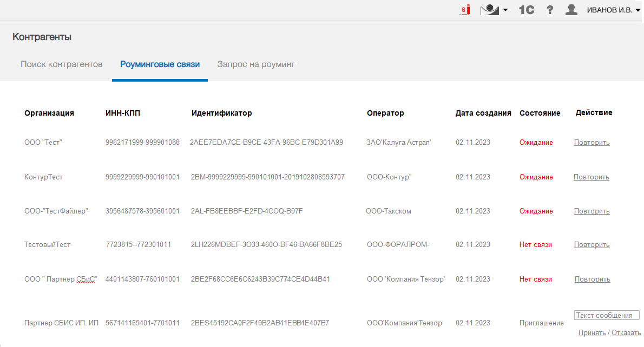This screenshot has width=644, height=347.
Task: Select the Роуминговые связи tab
Action: pyautogui.click(x=160, y=64)
